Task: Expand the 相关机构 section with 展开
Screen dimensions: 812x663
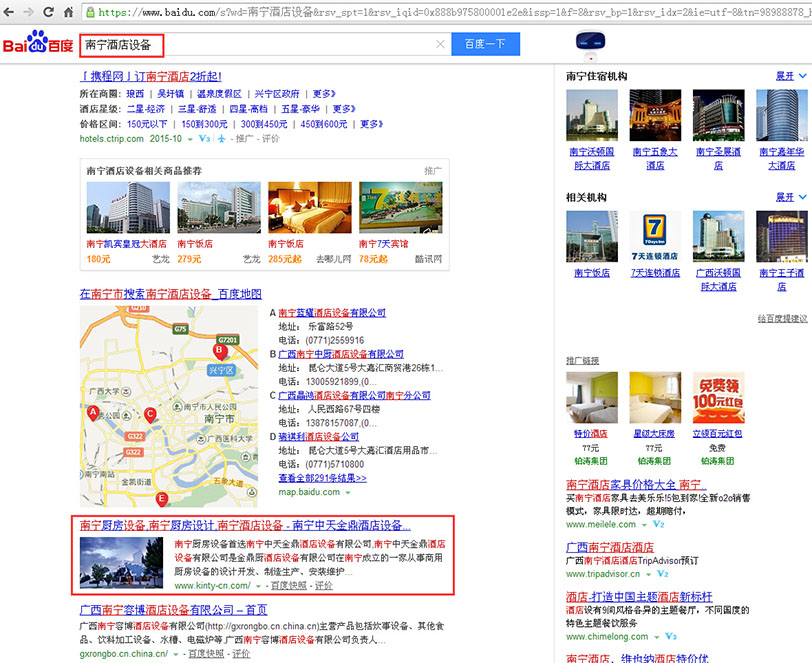Action: point(790,197)
